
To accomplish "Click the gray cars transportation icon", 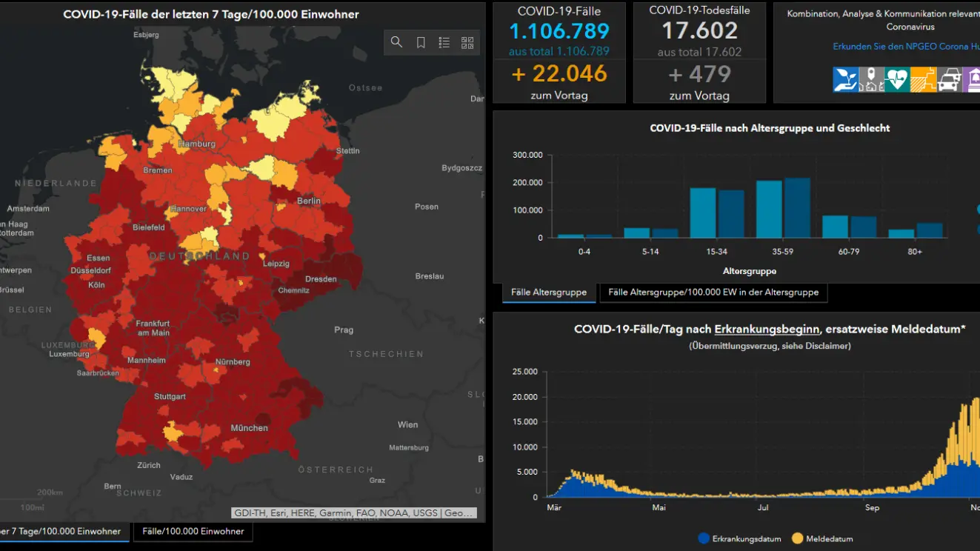I will point(949,79).
